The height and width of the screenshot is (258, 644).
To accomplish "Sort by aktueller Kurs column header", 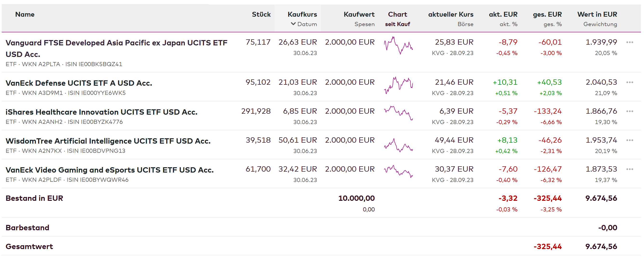I will tap(451, 14).
